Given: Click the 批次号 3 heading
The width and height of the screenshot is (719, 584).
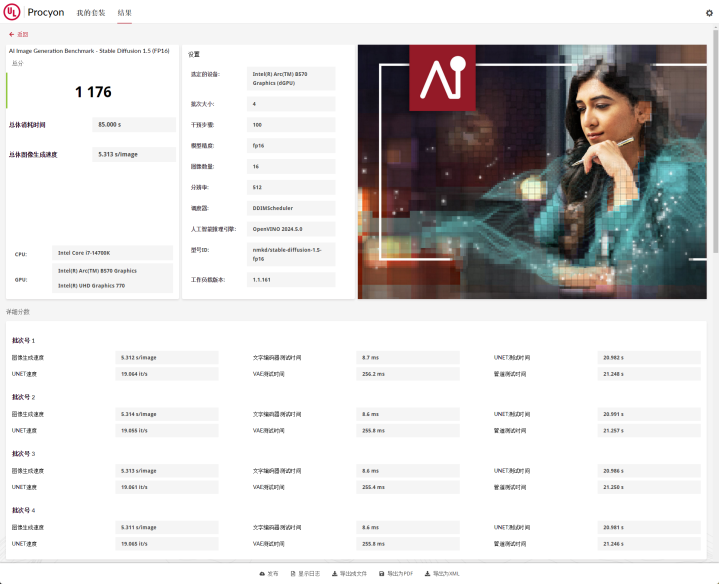Looking at the screenshot, I should coord(23,454).
